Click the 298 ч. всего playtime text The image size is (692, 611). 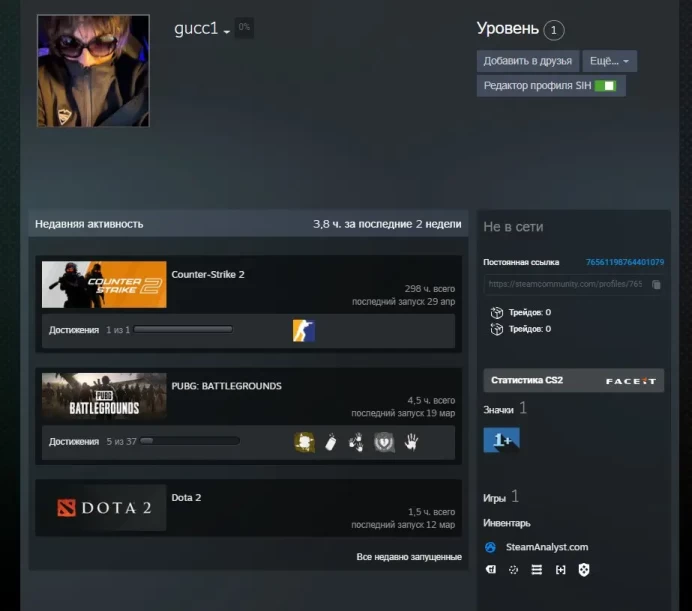tap(430, 289)
